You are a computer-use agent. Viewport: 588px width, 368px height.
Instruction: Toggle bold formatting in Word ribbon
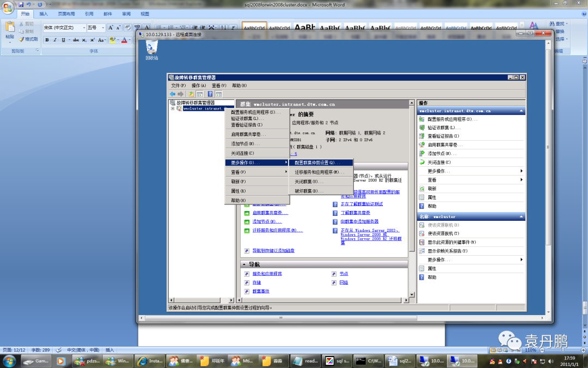coord(47,40)
